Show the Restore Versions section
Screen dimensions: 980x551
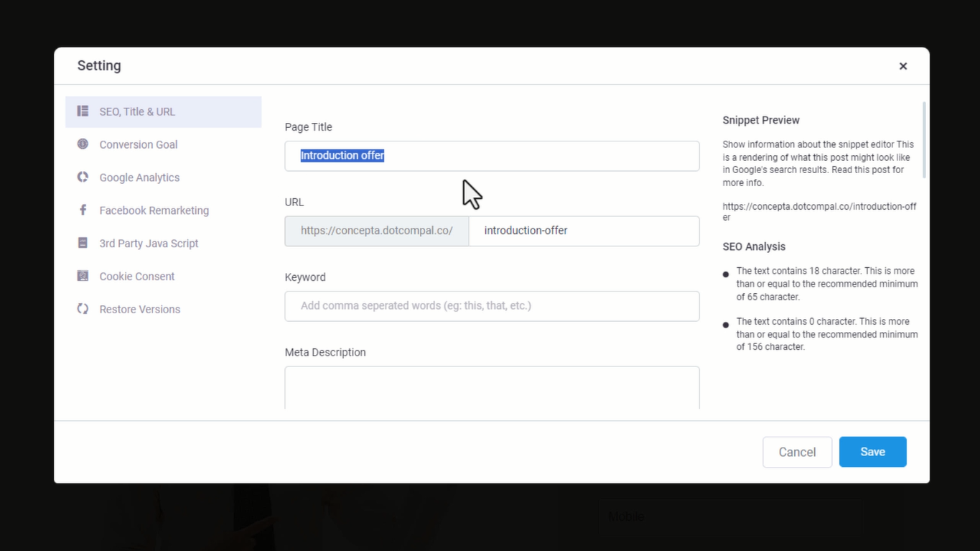164,310
